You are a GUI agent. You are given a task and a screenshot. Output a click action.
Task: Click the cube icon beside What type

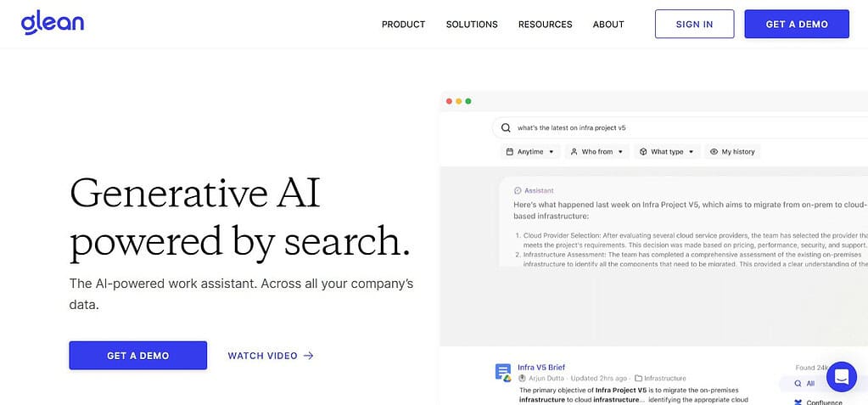(643, 152)
